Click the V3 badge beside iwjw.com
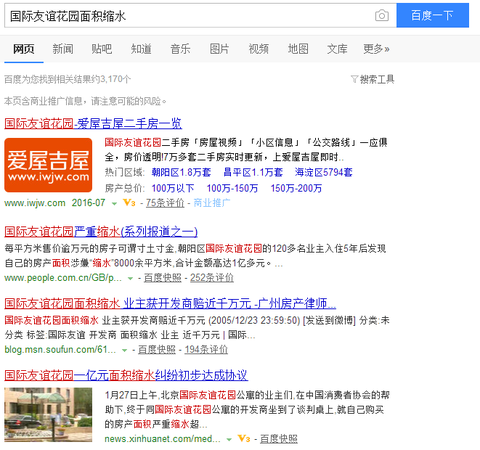The width and height of the screenshot is (480, 450). tap(129, 203)
